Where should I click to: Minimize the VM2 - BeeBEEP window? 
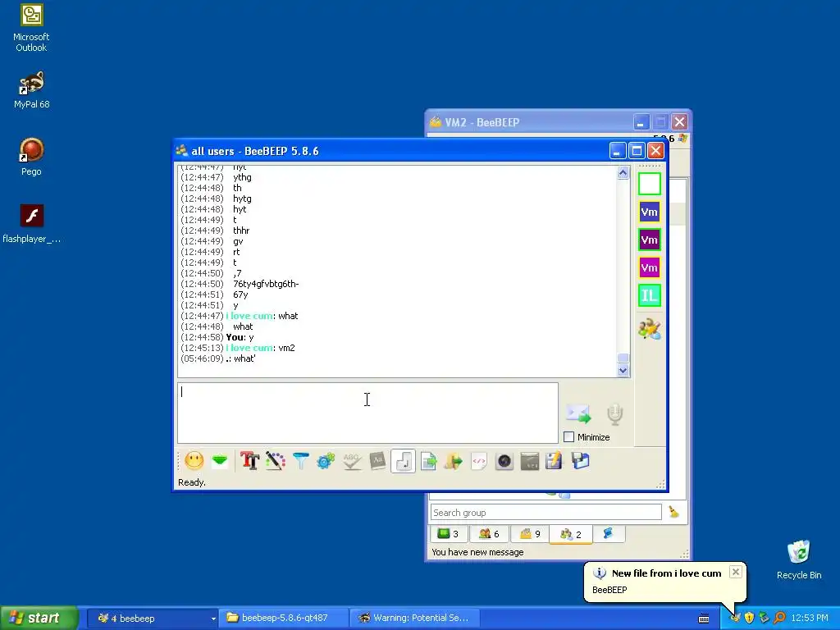(x=641, y=122)
